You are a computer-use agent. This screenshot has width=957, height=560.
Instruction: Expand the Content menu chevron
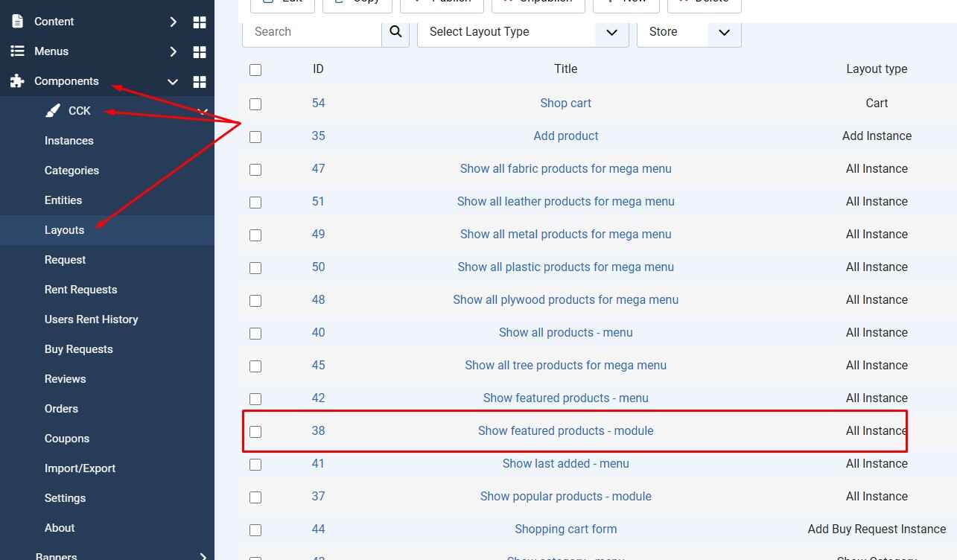tap(173, 22)
